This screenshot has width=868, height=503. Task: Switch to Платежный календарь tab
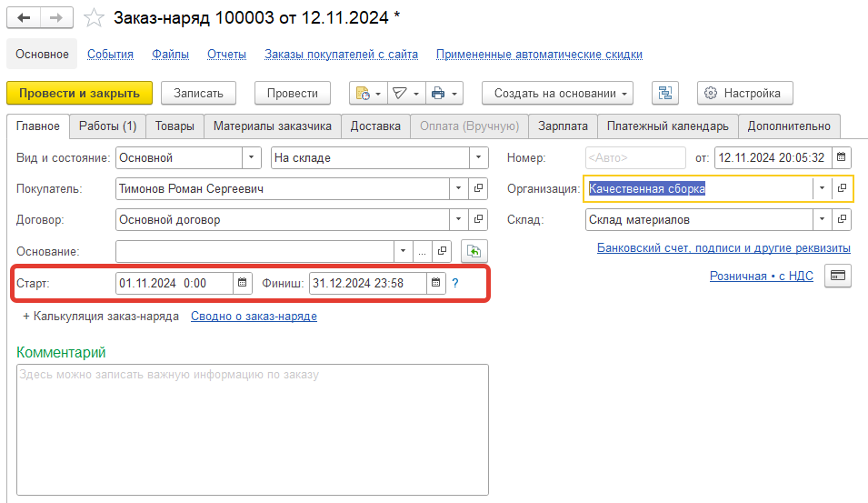coord(668,126)
